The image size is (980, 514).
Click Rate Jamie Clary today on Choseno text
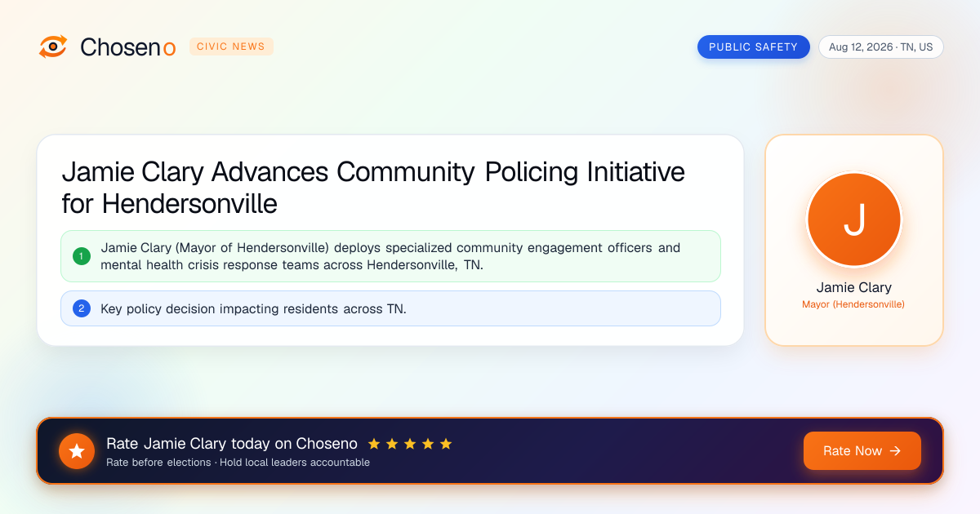[232, 444]
